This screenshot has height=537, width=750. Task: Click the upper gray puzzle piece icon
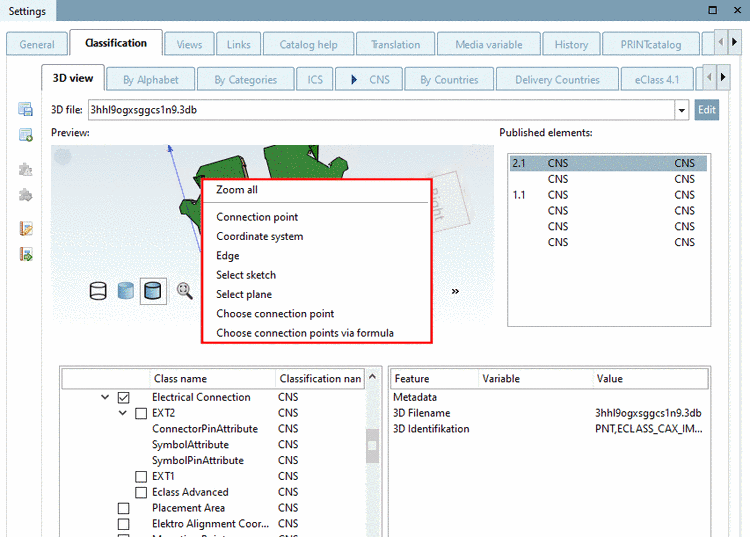(x=25, y=169)
